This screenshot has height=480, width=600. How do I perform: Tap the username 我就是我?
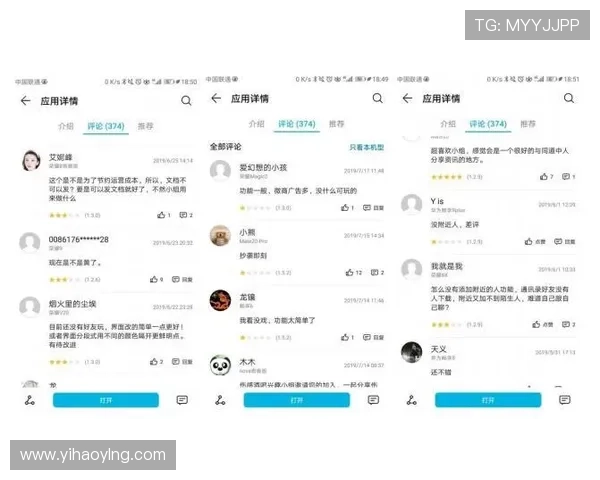(447, 266)
